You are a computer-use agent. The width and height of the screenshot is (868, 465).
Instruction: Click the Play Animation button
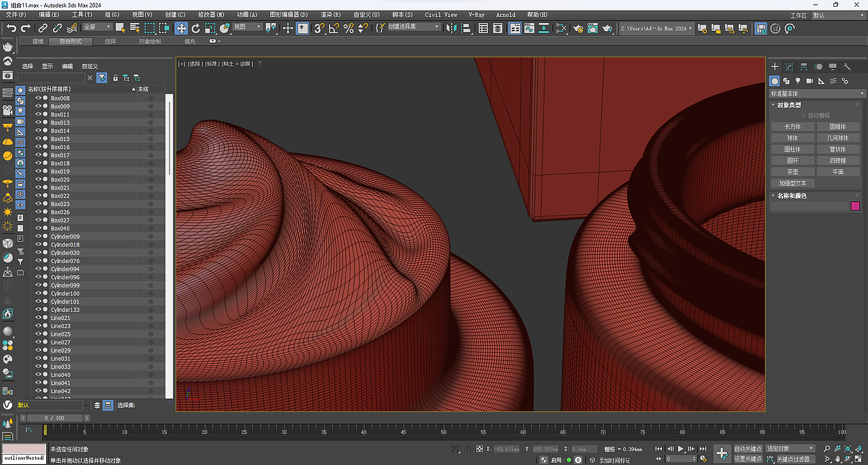point(681,448)
